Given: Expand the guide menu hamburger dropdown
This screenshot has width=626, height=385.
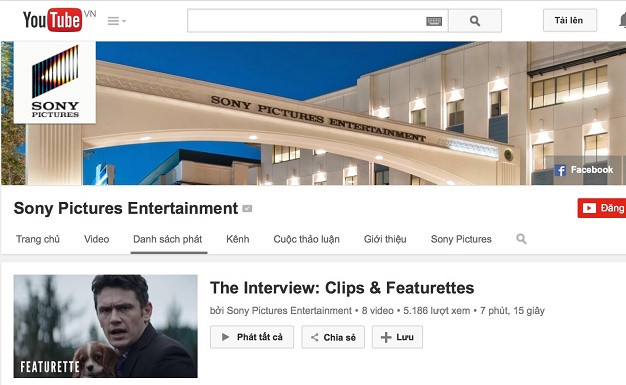Looking at the screenshot, I should [117, 21].
